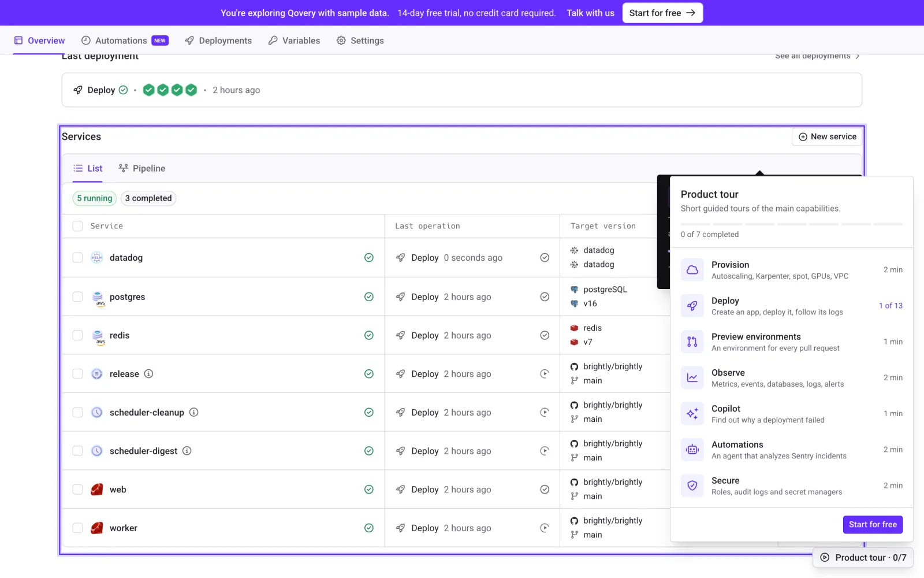
Task: Click the product tour progress bar
Action: point(791,224)
